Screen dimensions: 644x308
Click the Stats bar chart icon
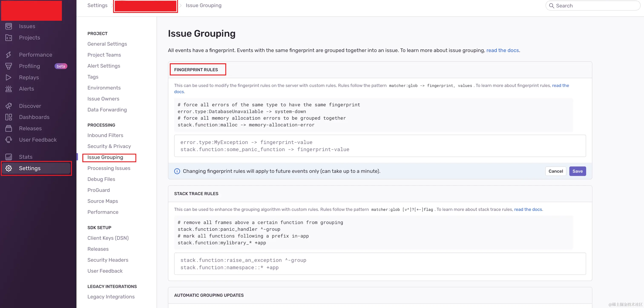9,157
